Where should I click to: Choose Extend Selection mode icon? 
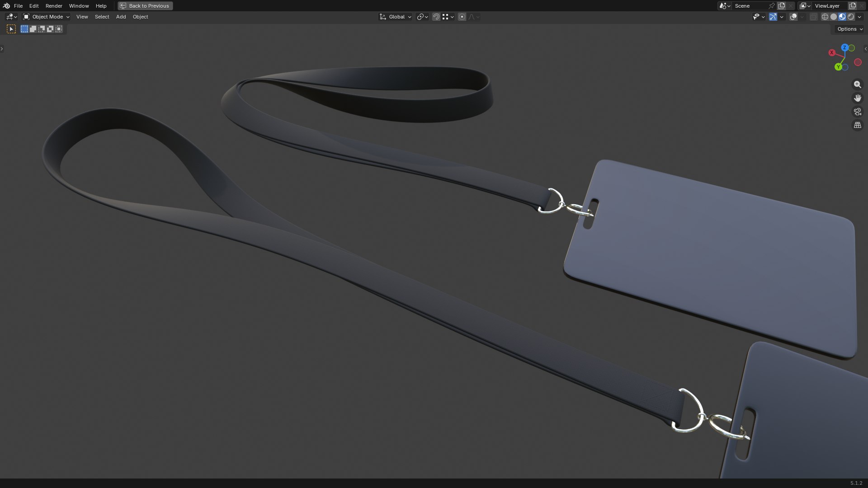pos(33,29)
